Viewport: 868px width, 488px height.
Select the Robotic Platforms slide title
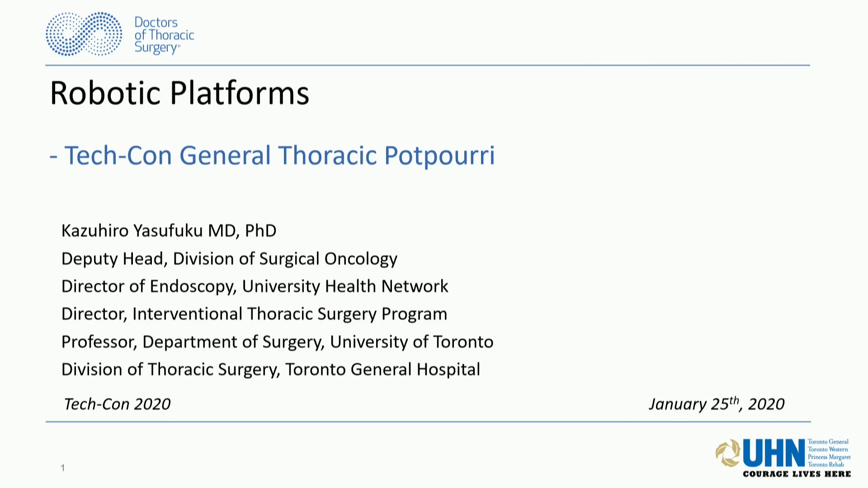[179, 93]
